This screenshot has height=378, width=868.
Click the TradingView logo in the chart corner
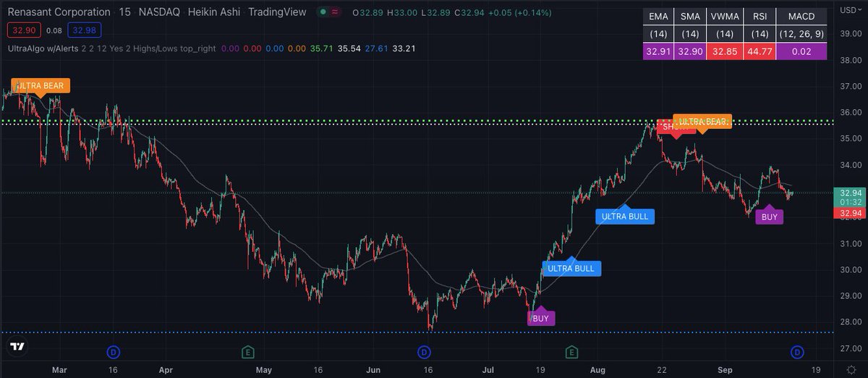point(17,346)
